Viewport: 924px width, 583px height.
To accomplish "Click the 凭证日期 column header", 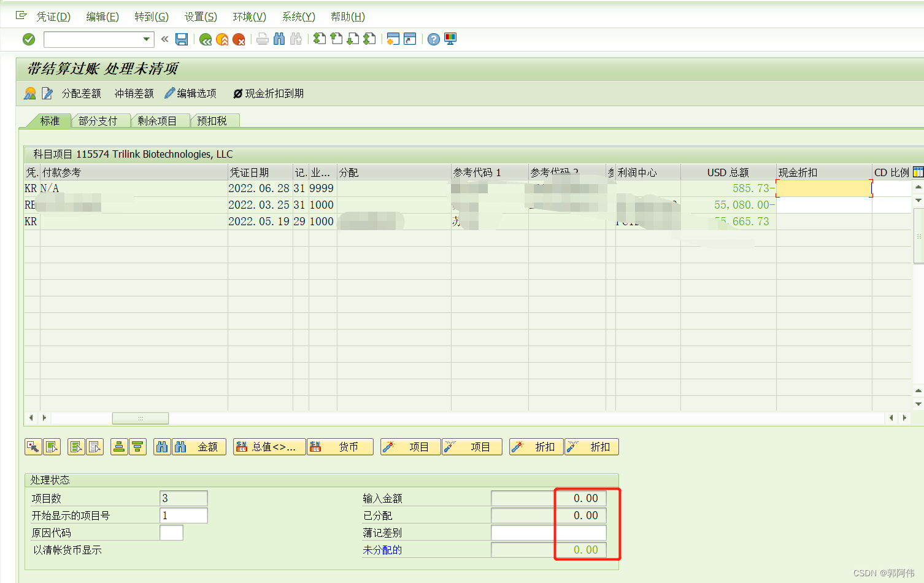I will [x=260, y=172].
